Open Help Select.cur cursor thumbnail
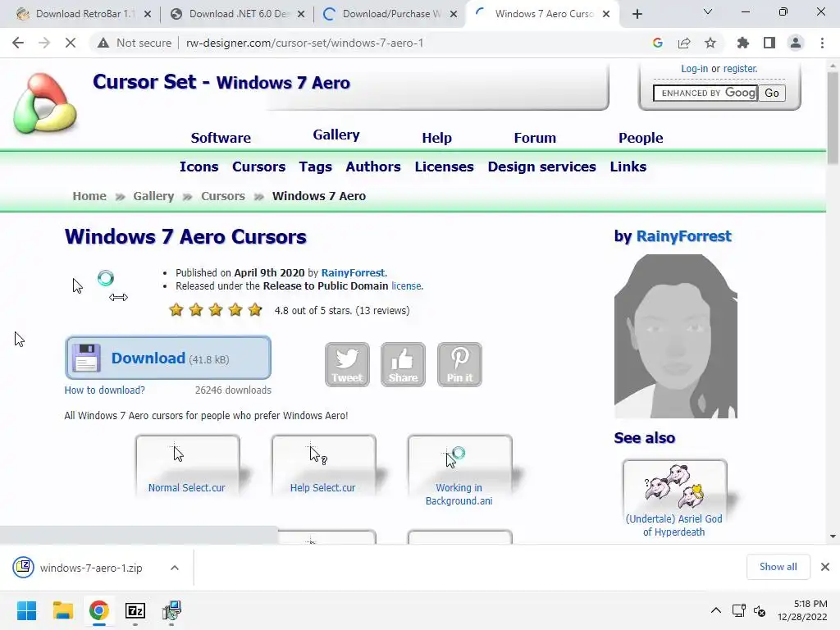 tap(323, 465)
